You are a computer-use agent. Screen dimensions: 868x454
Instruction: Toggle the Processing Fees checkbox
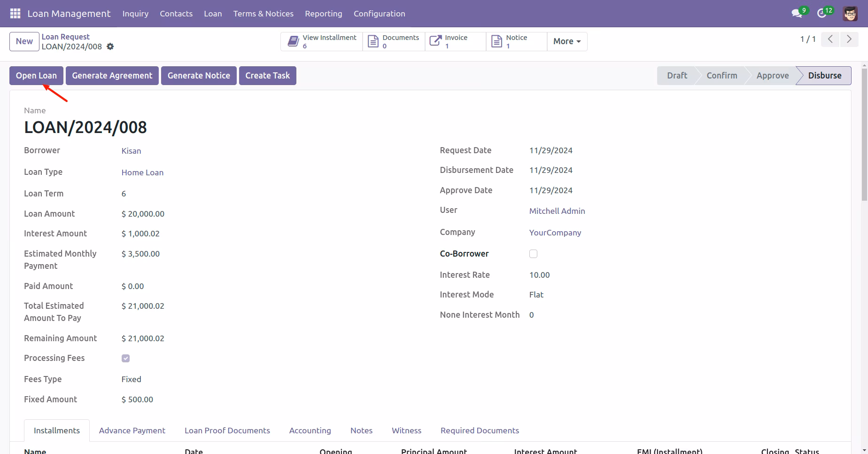pyautogui.click(x=125, y=359)
